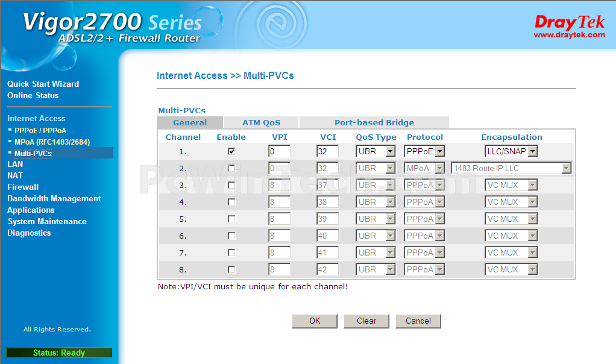Open channel 2 1483 Route IP LLC dropdown
Screen dimensions: 616x364
511,168
